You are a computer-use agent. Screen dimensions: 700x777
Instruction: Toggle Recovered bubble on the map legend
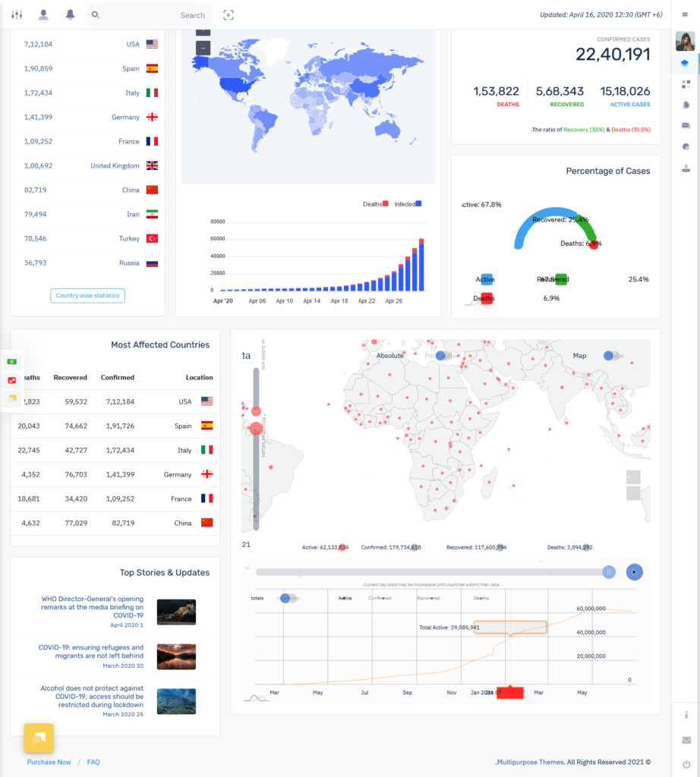coord(501,548)
